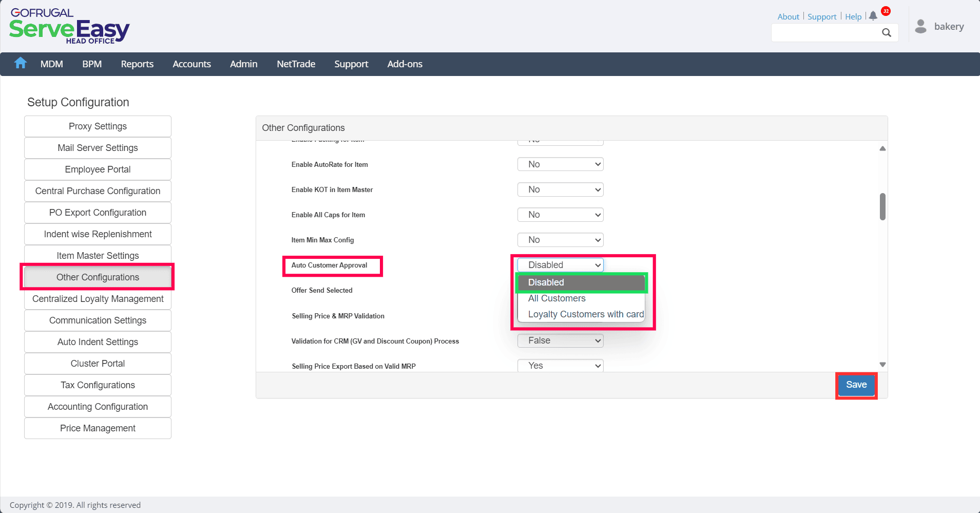Image resolution: width=980 pixels, height=513 pixels.
Task: Follow the About link
Action: click(x=788, y=16)
